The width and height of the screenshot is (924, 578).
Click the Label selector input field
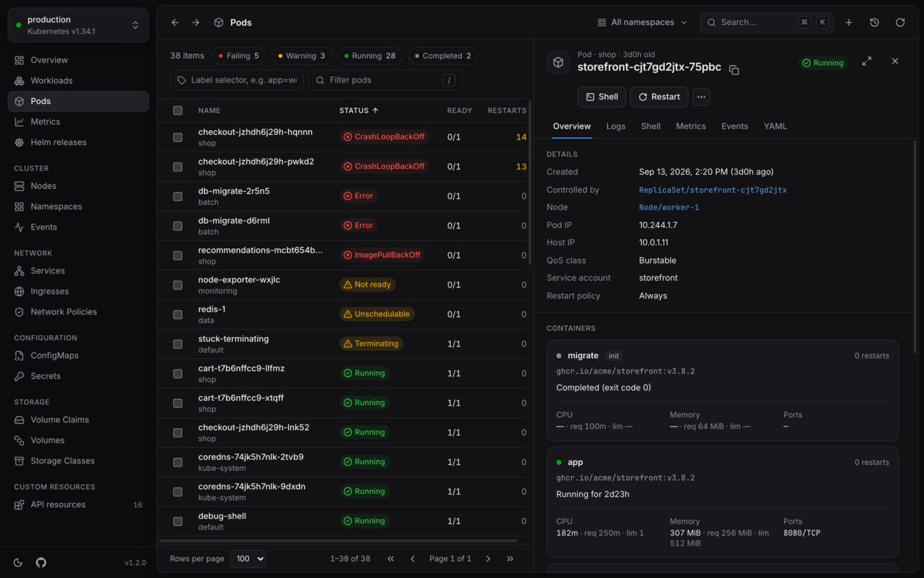237,80
